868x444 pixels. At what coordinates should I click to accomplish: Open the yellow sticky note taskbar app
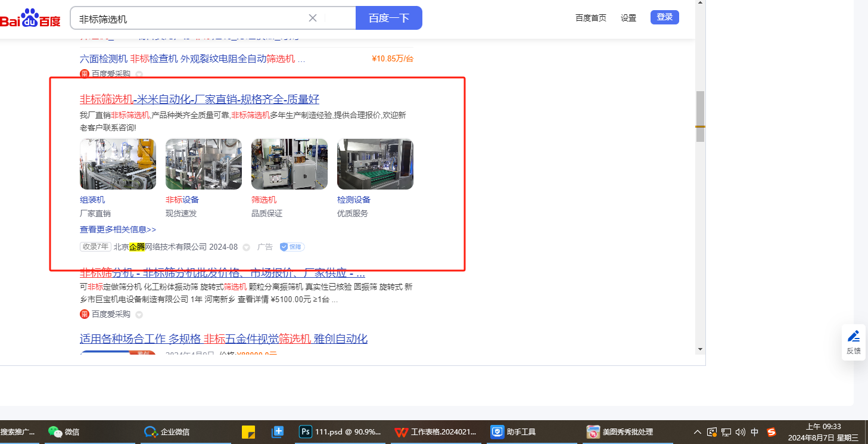tap(248, 432)
